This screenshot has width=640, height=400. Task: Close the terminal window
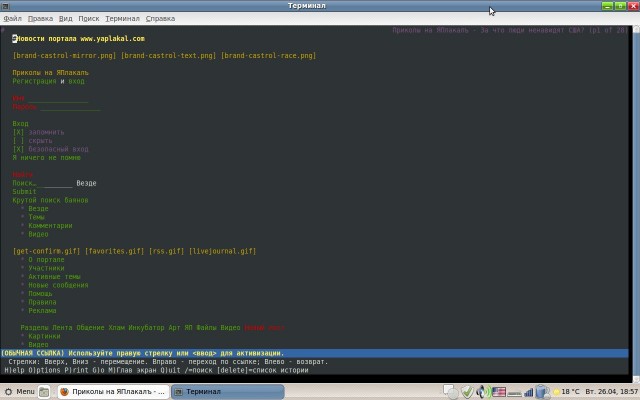[x=633, y=6]
